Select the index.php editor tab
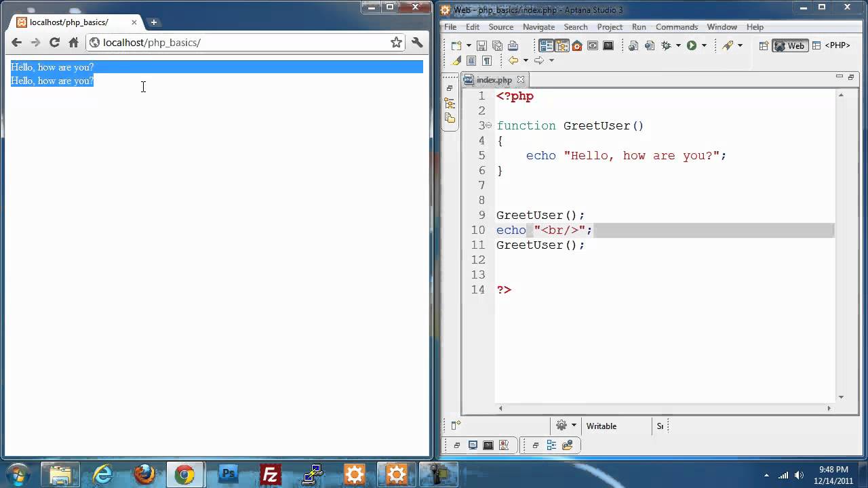 click(x=494, y=80)
